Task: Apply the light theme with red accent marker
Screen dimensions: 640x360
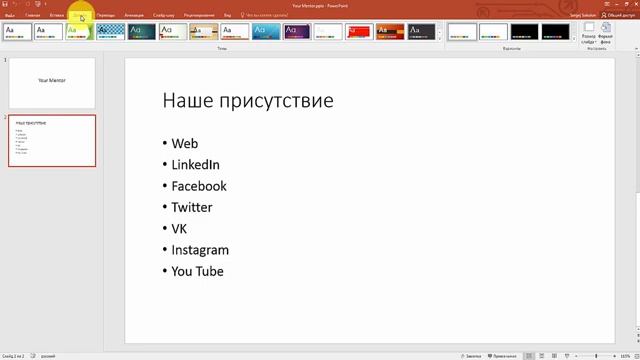Action: pyautogui.click(x=173, y=32)
